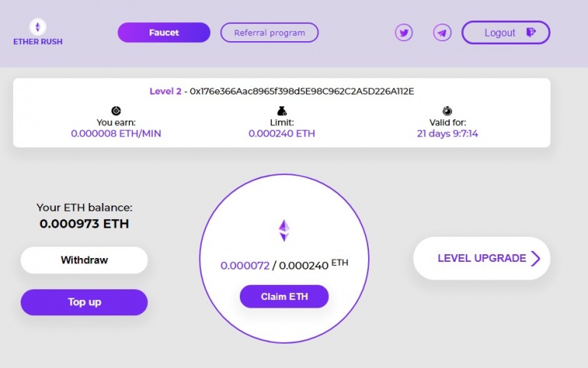Click the stopwatch validity icon
Viewport: 588px width, 368px height.
447,111
